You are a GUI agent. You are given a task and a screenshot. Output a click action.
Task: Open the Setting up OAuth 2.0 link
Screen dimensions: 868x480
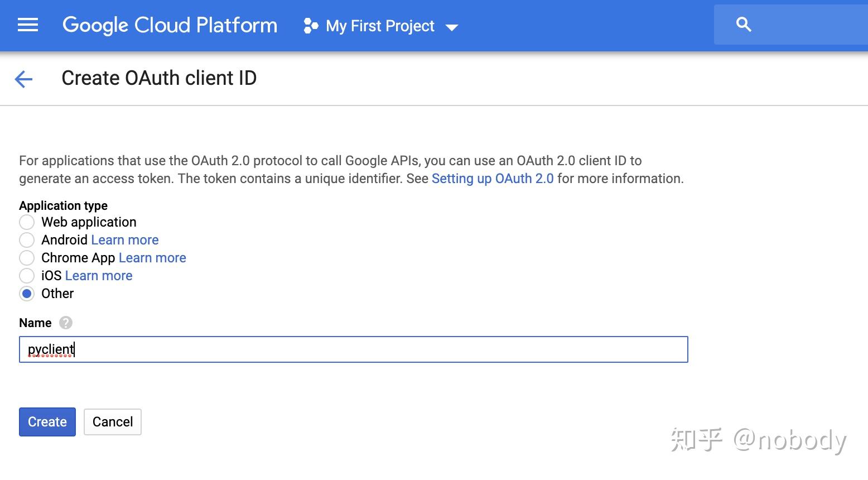tap(493, 179)
